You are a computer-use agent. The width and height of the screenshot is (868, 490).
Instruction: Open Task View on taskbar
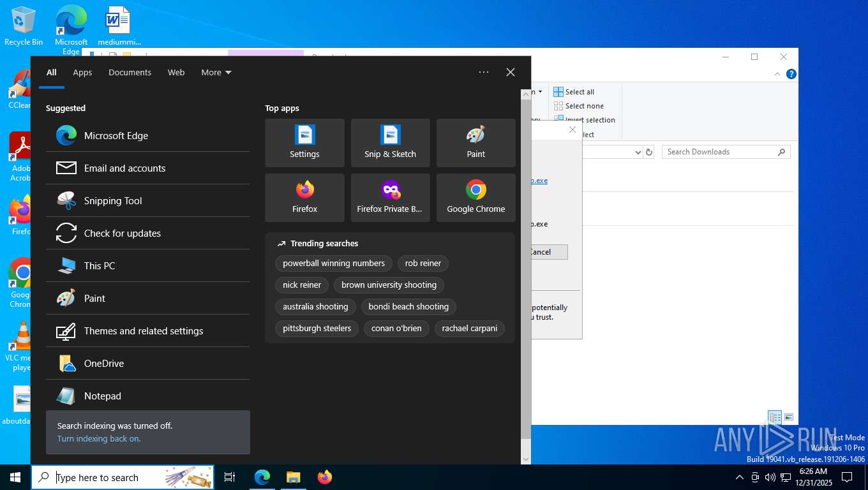(230, 477)
